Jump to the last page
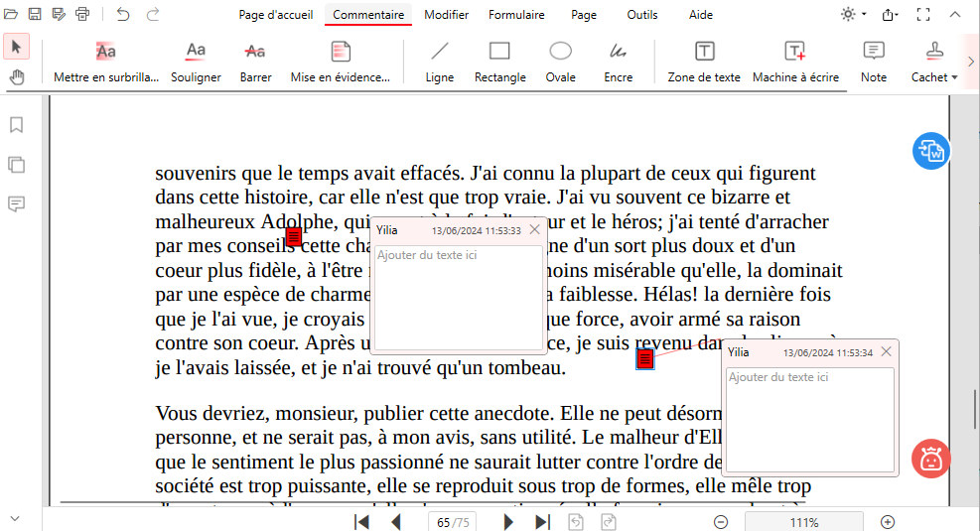Screen dimensions: 980x531 point(542,522)
